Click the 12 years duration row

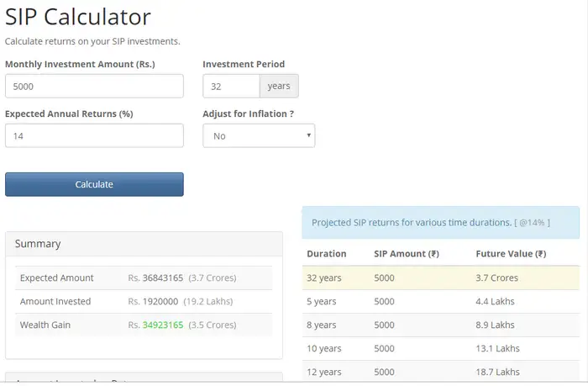click(x=440, y=371)
